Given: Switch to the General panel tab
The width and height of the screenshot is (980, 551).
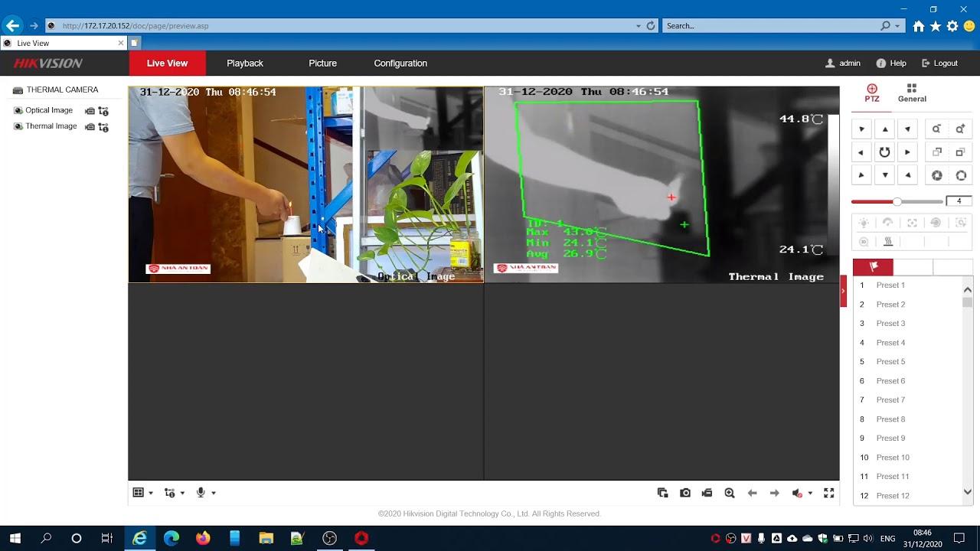Looking at the screenshot, I should pyautogui.click(x=912, y=93).
